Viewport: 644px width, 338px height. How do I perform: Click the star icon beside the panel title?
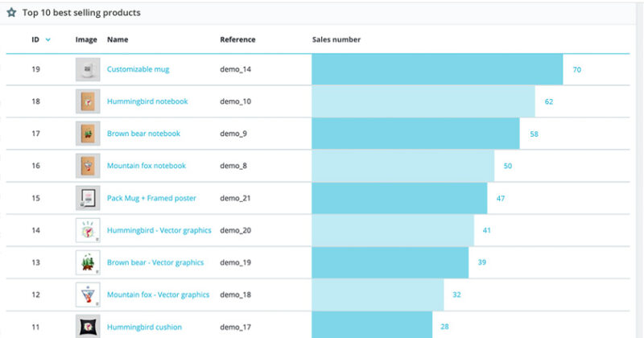tap(11, 13)
